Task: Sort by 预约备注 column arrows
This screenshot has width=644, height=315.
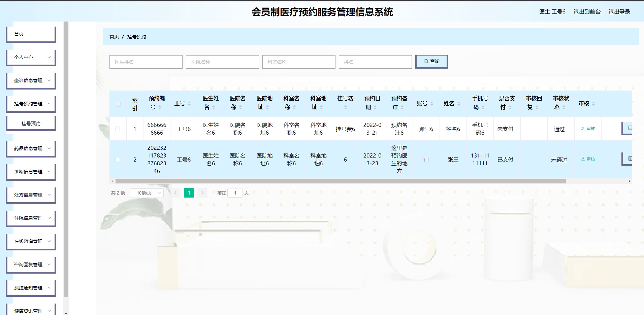Action: point(402,107)
